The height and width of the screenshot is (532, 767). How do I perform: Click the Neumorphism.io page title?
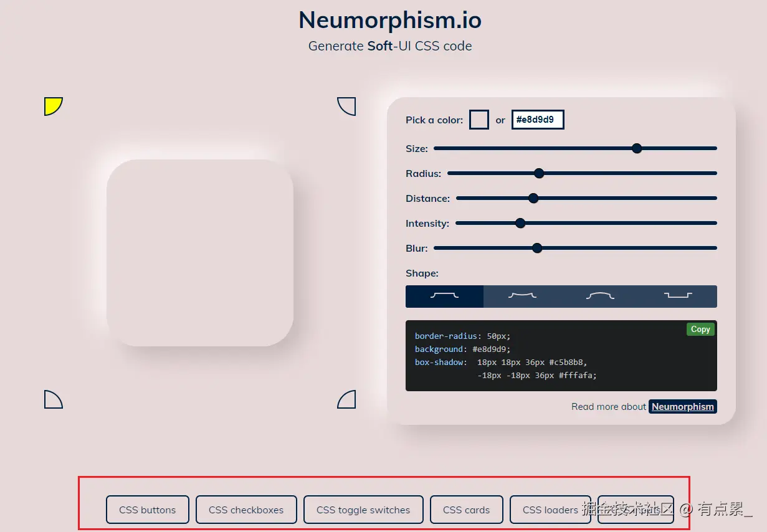tap(390, 20)
